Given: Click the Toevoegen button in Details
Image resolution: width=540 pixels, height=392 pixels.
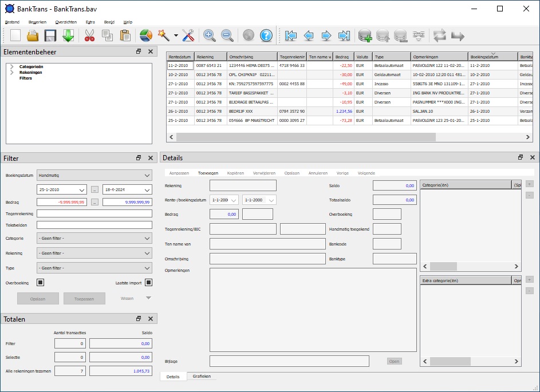Looking at the screenshot, I should [x=208, y=173].
